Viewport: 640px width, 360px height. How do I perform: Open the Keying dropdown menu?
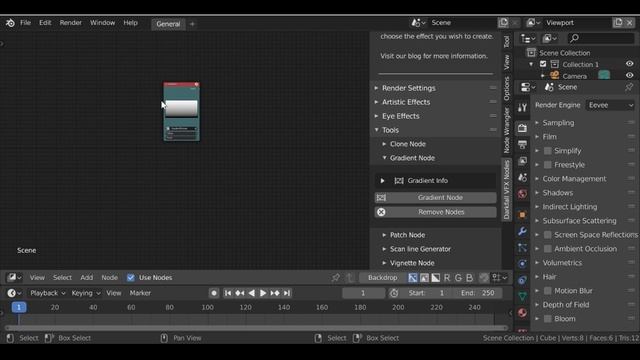[86, 293]
